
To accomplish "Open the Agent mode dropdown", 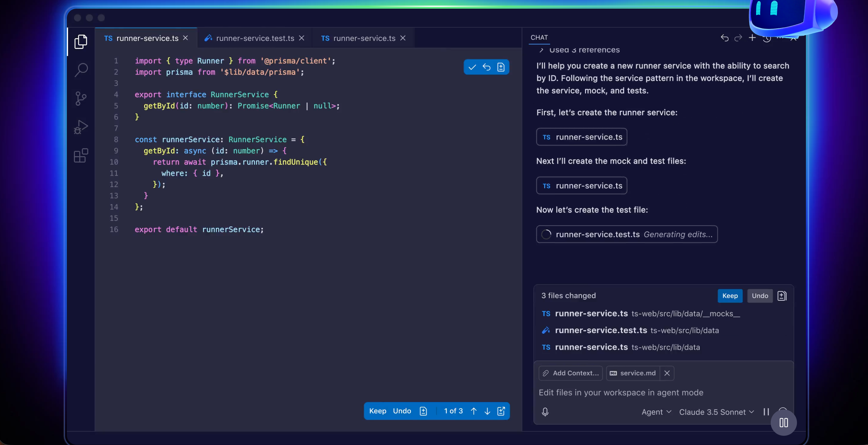I will [x=655, y=412].
